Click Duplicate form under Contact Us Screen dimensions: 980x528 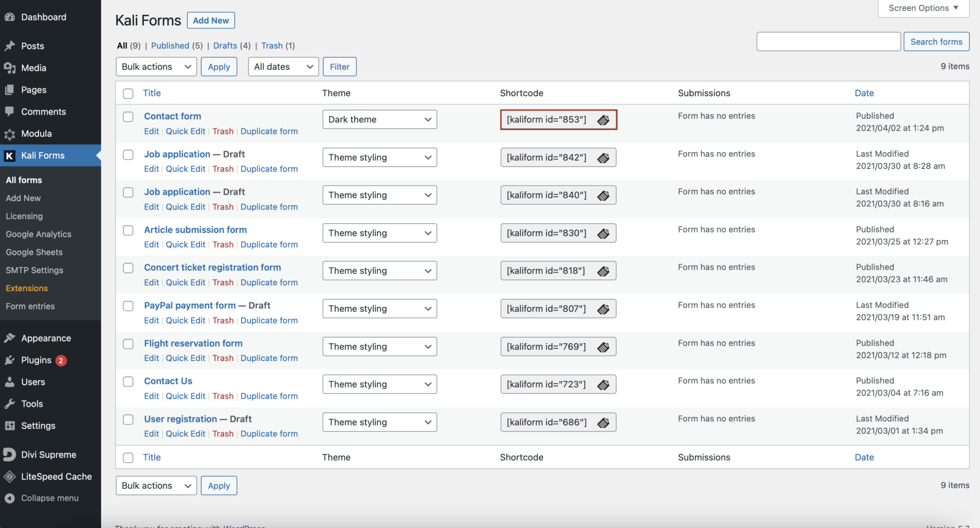coord(269,396)
